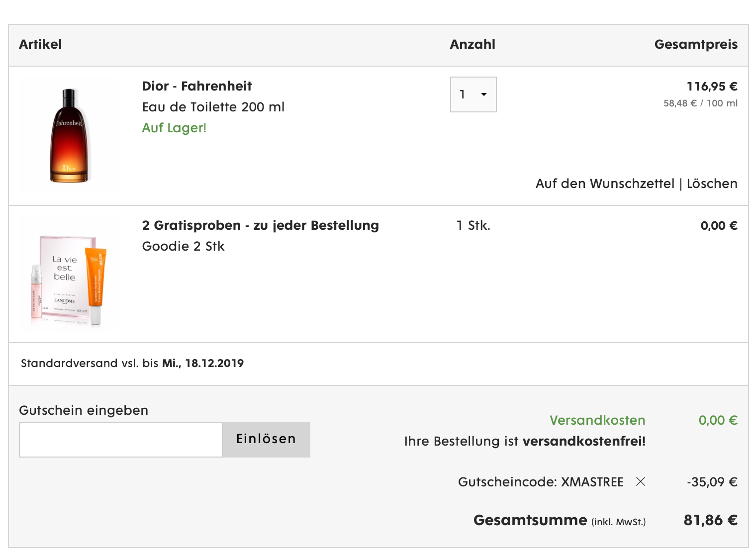
Task: Click the 116,95 € item price
Action: (712, 87)
